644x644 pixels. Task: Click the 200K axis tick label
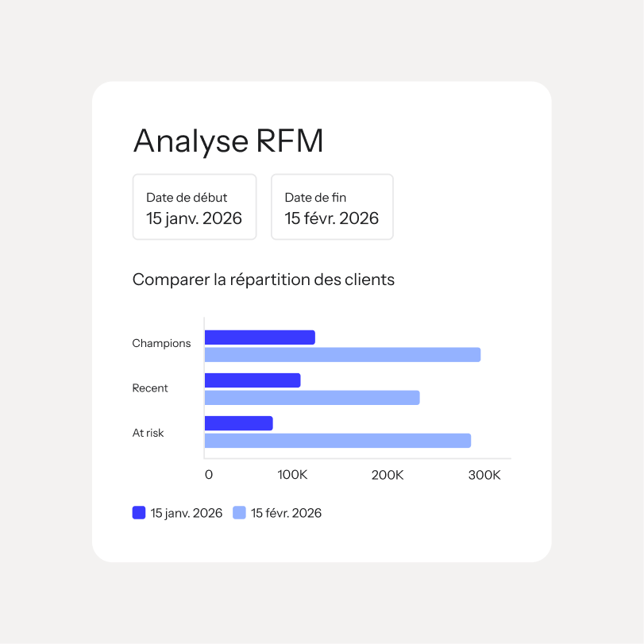pos(388,475)
